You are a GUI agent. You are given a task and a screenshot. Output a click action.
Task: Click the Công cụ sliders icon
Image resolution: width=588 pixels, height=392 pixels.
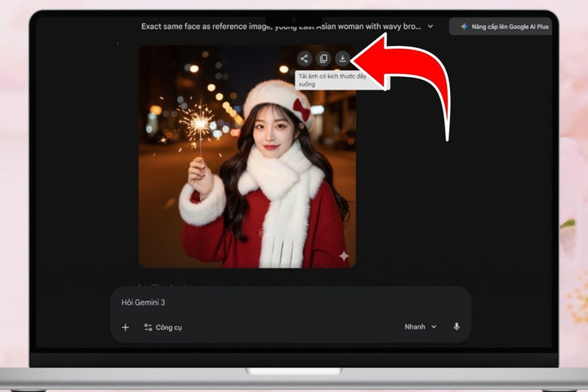[148, 327]
